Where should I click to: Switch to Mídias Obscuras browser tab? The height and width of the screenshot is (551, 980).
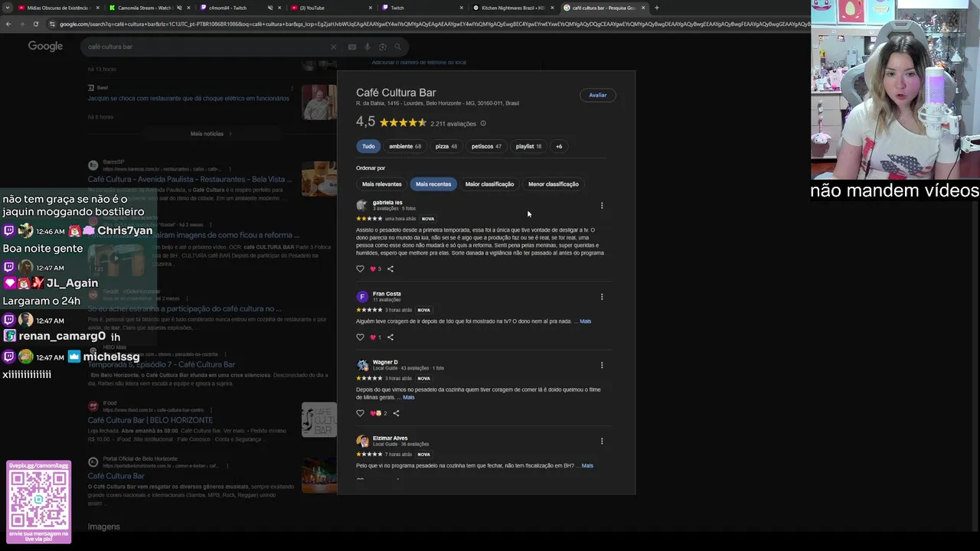click(57, 8)
